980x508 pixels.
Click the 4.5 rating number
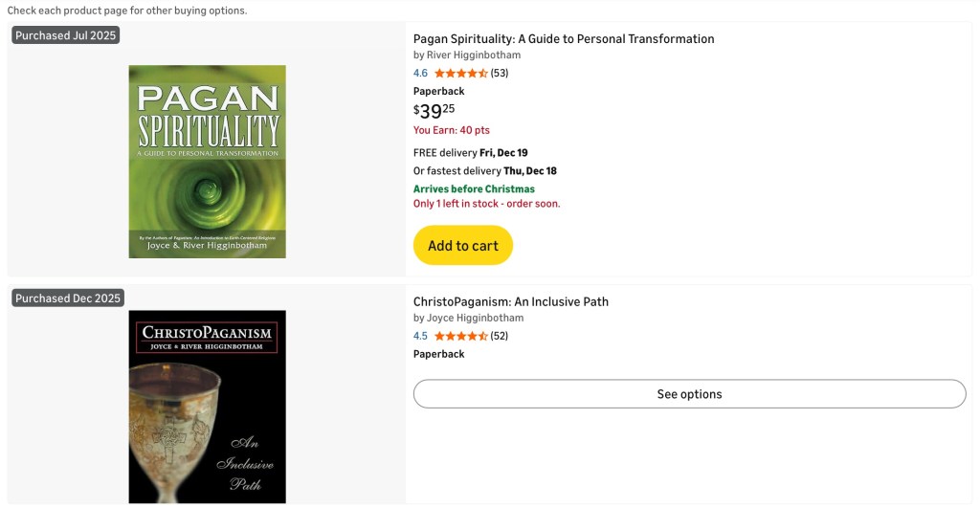click(x=420, y=337)
